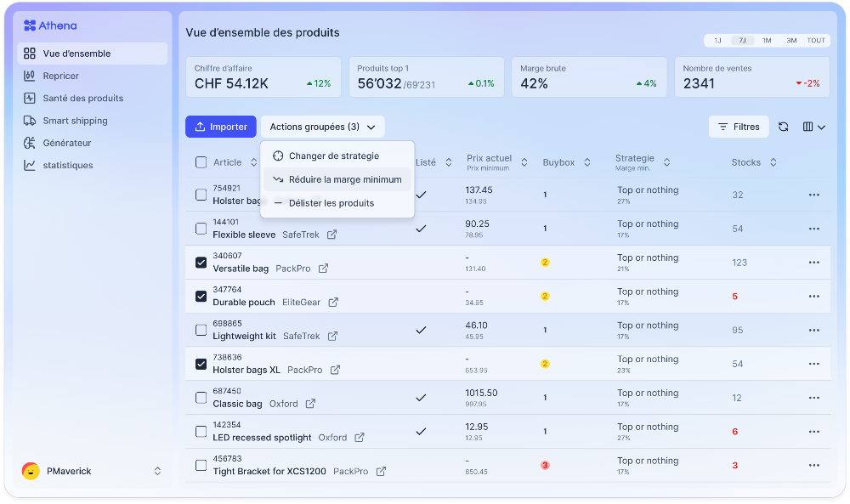Sort by the Stocks column
Screen dimensions: 850x504
pos(773,162)
